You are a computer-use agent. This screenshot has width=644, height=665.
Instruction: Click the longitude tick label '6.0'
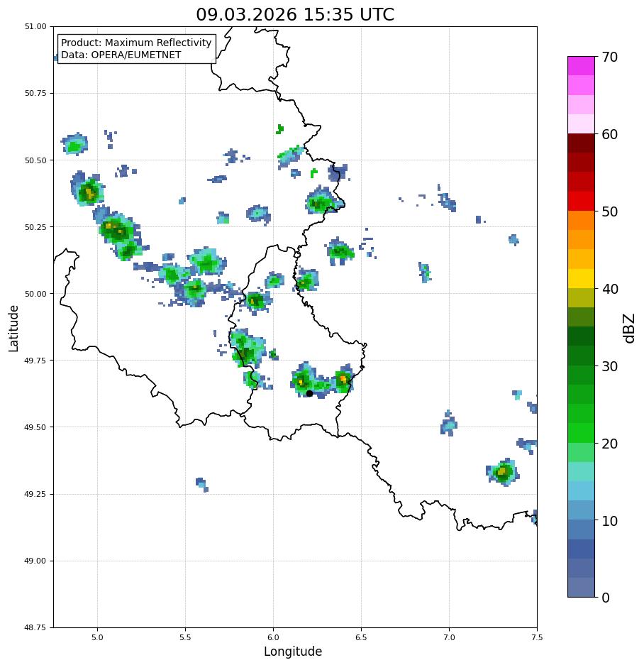coord(274,637)
